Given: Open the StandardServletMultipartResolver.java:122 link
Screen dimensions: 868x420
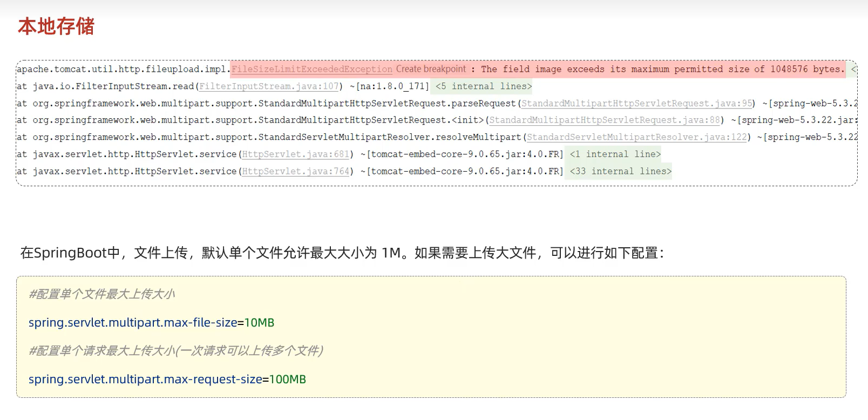Looking at the screenshot, I should click(x=637, y=137).
